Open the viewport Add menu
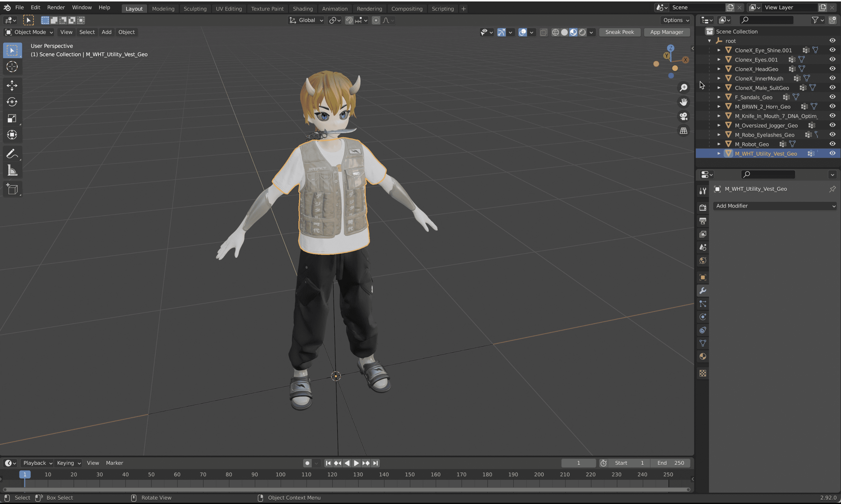This screenshot has height=504, width=841. click(106, 32)
